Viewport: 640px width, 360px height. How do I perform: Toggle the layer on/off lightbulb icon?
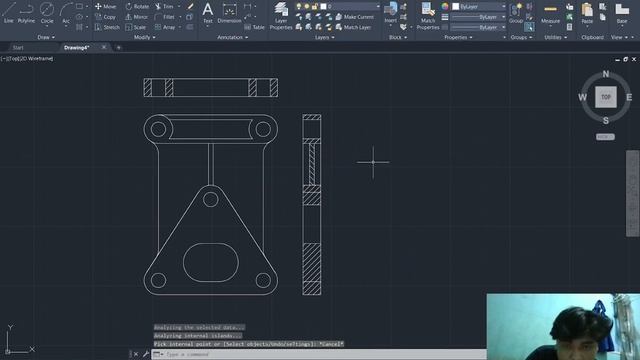[299, 7]
